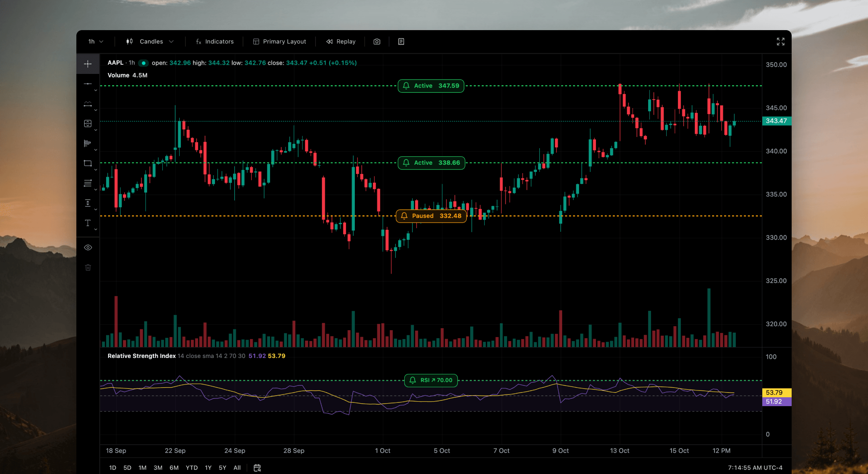This screenshot has width=868, height=474.
Task: Enter fullscreen chart mode
Action: click(780, 41)
